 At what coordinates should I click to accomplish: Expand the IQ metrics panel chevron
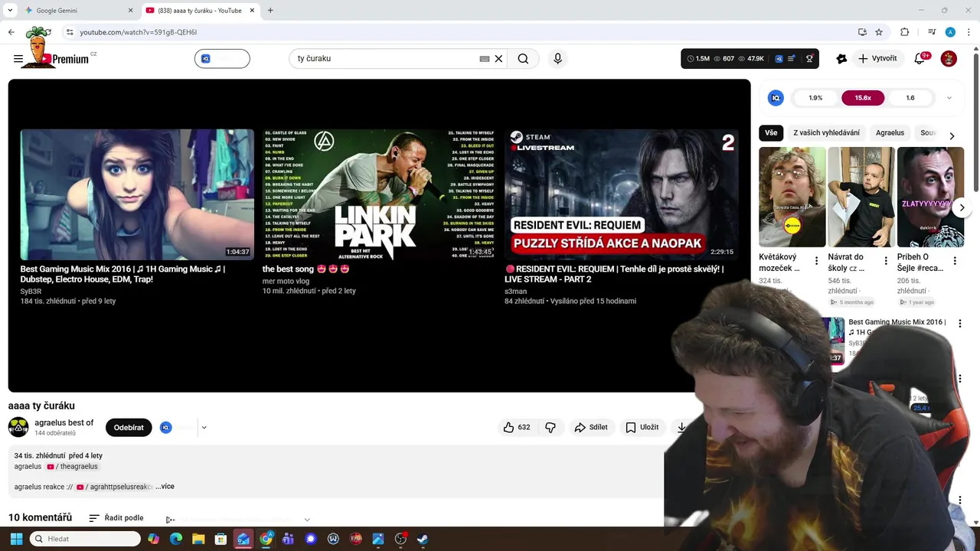point(949,98)
